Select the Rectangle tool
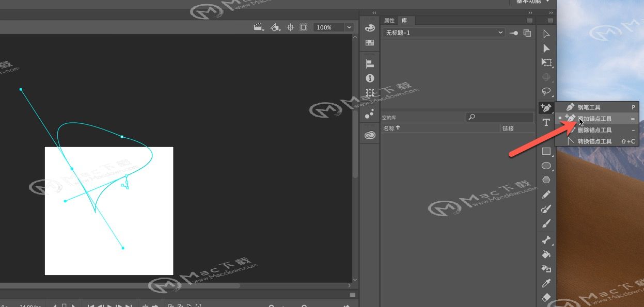 pyautogui.click(x=546, y=152)
